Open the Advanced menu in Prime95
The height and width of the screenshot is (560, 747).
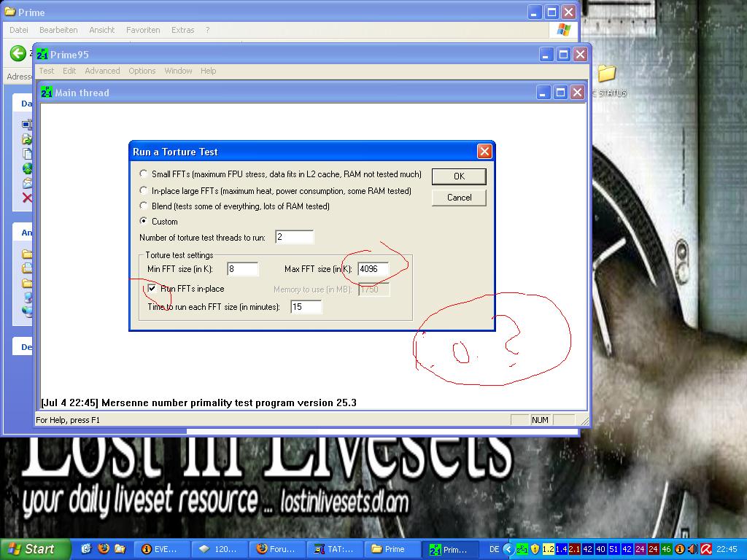coord(102,71)
